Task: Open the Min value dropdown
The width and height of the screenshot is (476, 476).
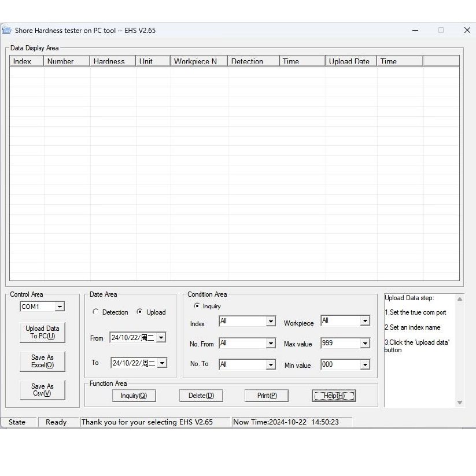Action: [365, 364]
